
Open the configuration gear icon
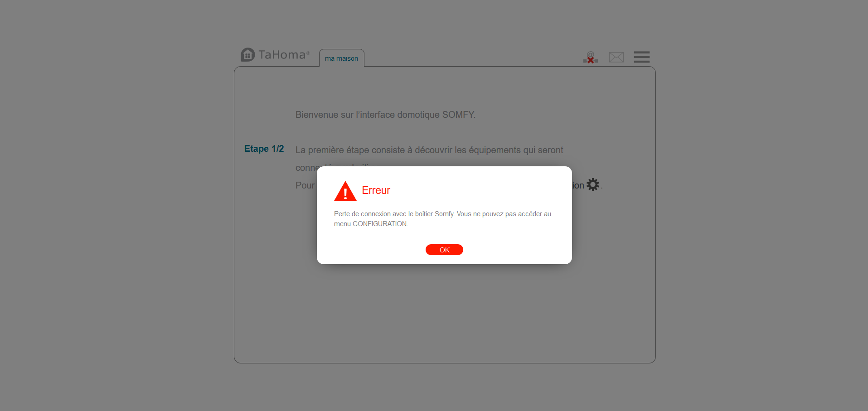tap(593, 184)
